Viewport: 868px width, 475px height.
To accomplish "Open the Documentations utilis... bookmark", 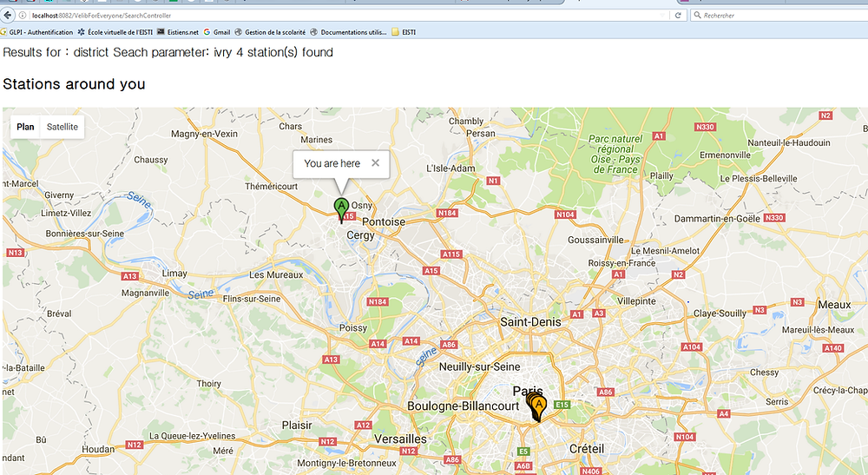I will [348, 32].
